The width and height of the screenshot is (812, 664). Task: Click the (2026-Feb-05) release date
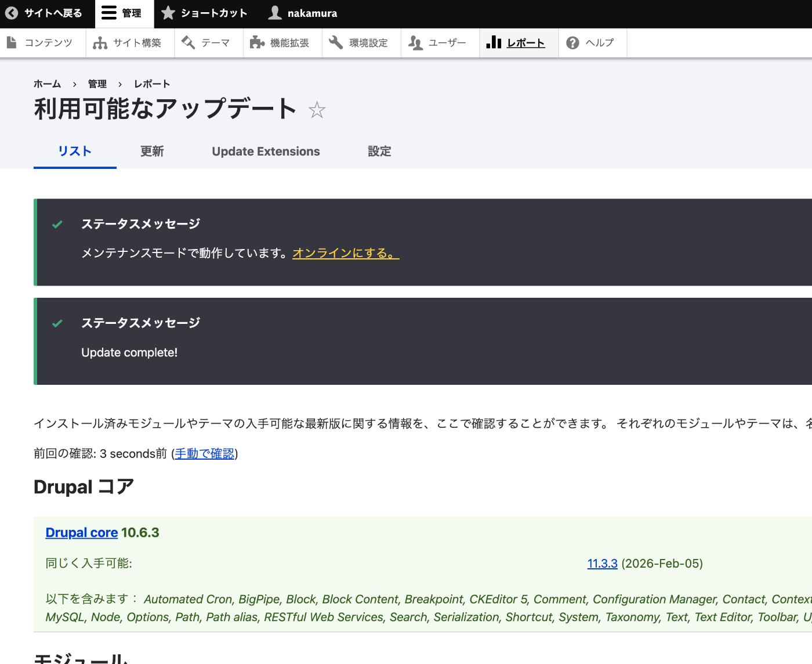click(x=662, y=564)
